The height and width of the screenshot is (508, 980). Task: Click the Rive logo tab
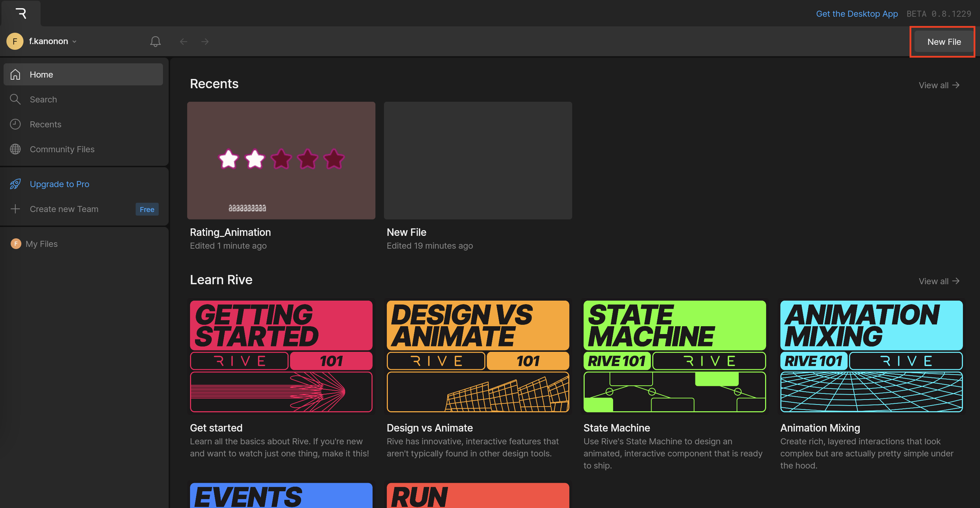pyautogui.click(x=21, y=14)
